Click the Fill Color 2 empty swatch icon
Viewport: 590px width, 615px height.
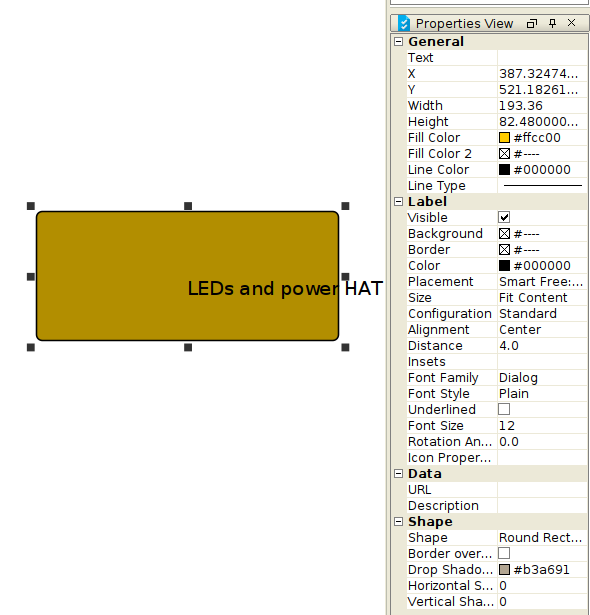[504, 154]
